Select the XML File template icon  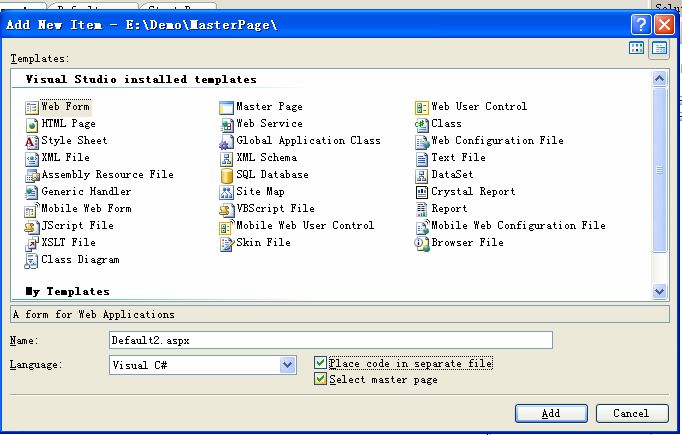click(x=32, y=159)
